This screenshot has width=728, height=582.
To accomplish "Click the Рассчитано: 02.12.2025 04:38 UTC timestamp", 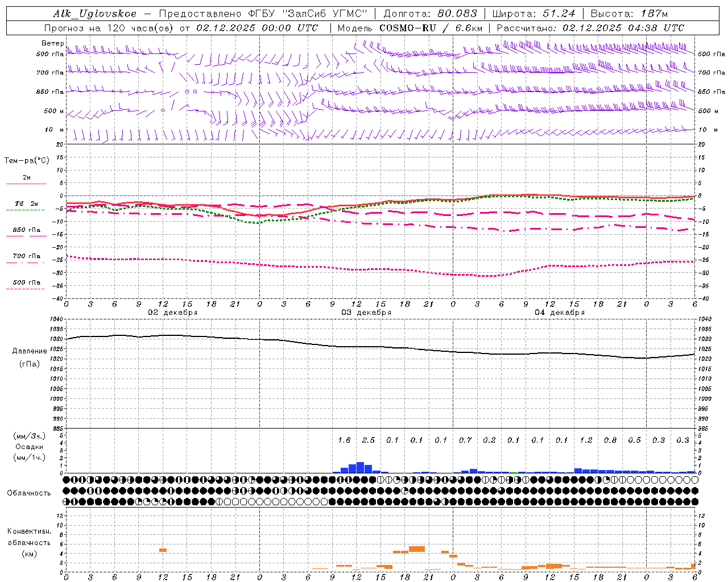I will click(590, 28).
